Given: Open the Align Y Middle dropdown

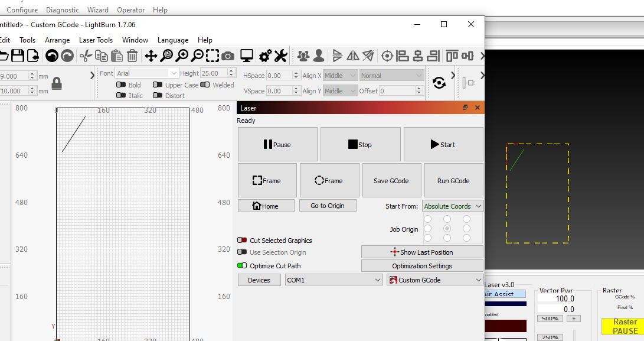Looking at the screenshot, I should [x=340, y=91].
